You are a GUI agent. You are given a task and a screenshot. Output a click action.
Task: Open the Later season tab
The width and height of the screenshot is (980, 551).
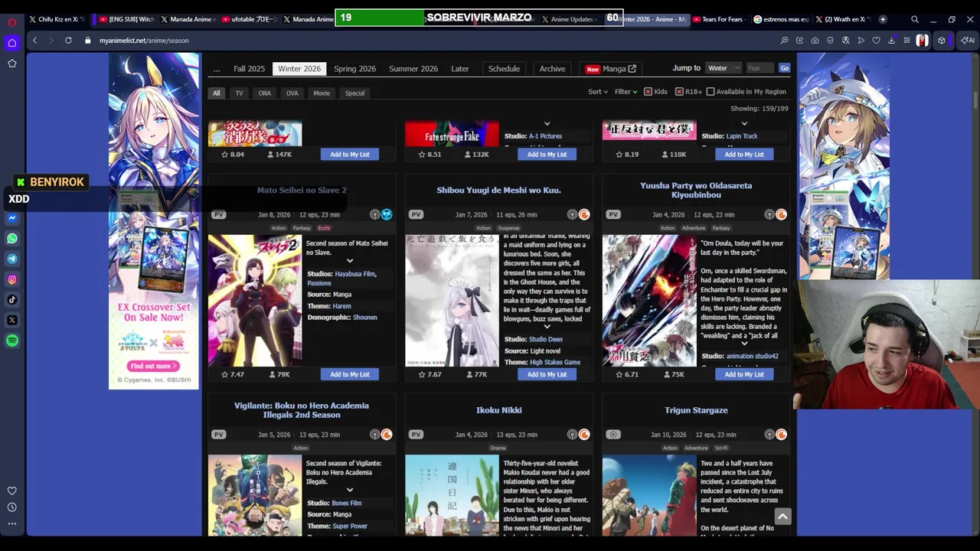(460, 69)
